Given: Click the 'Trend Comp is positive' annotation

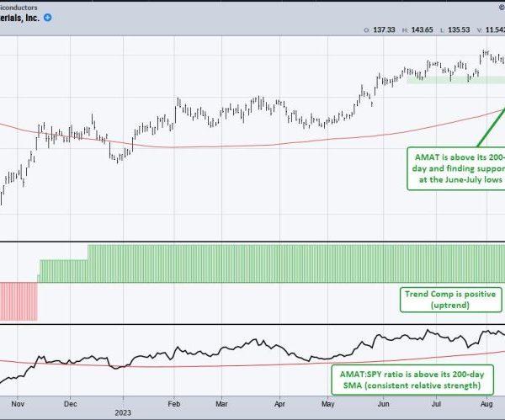Looking at the screenshot, I should (x=451, y=300).
